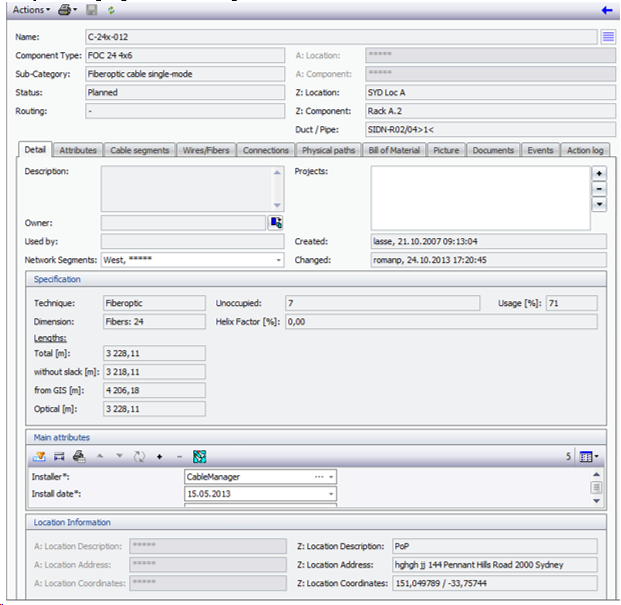Click the refresh icon in Main attributes toolbar

(x=139, y=457)
